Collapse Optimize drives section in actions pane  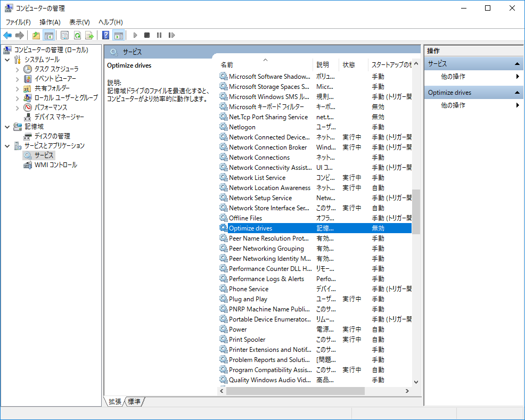pyautogui.click(x=517, y=93)
